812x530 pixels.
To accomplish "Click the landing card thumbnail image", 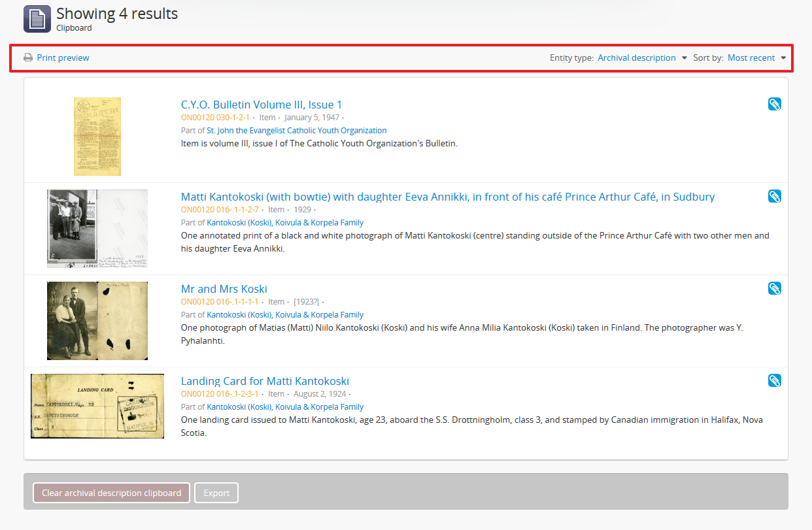I will [97, 406].
